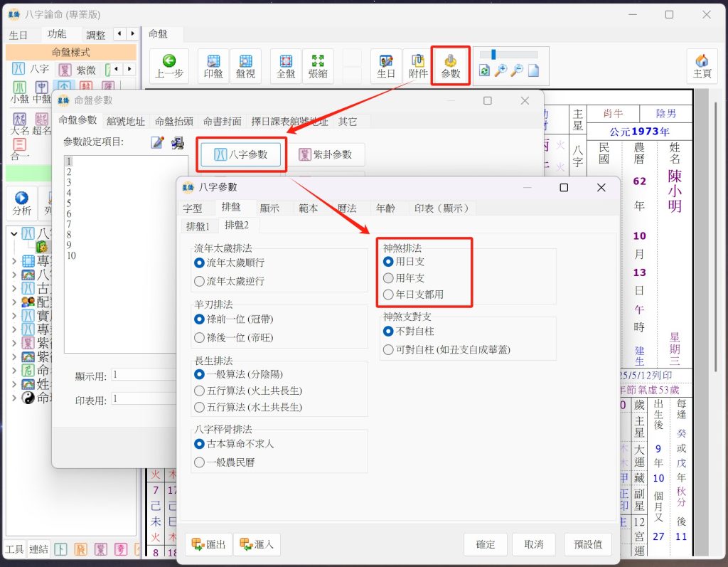Click the 顯示用 input field
728x567 pixels.
(142, 375)
